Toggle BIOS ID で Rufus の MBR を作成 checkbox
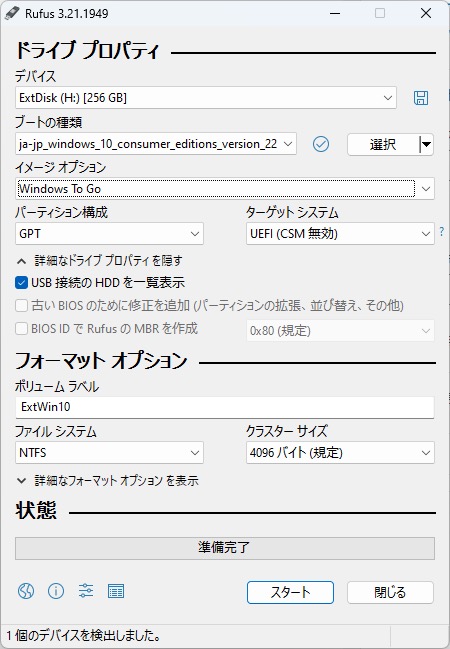The height and width of the screenshot is (649, 450). pyautogui.click(x=21, y=329)
